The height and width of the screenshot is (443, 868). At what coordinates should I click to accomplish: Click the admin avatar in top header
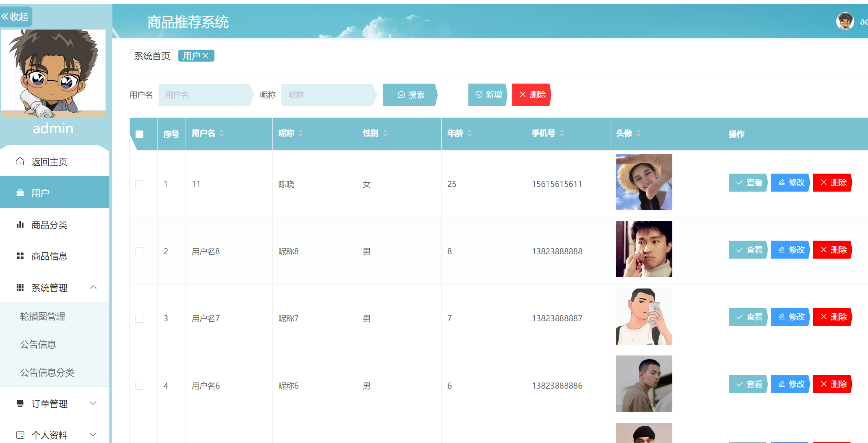tap(845, 22)
